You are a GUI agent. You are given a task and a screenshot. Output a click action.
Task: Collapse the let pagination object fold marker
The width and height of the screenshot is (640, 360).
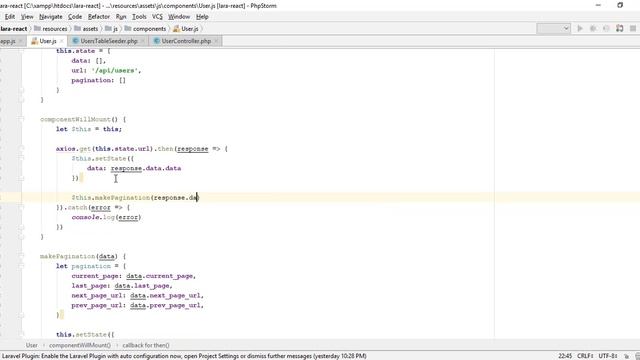click(21, 266)
